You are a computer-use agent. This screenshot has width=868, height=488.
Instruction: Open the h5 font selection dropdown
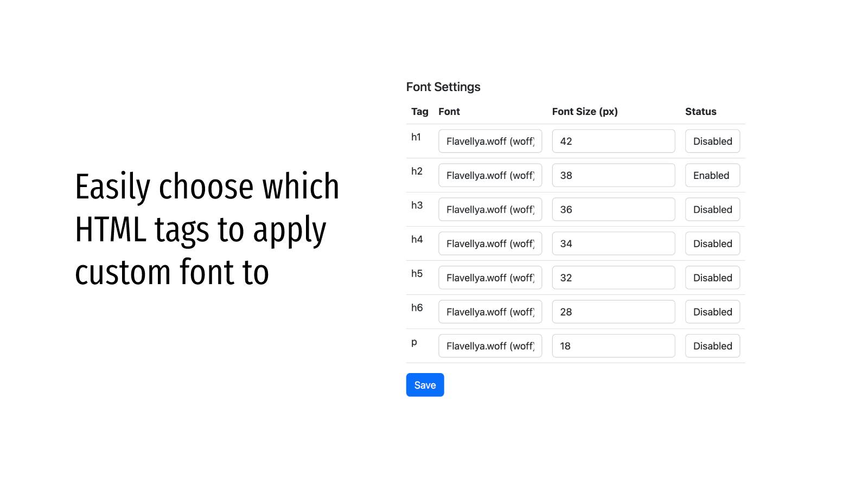490,278
